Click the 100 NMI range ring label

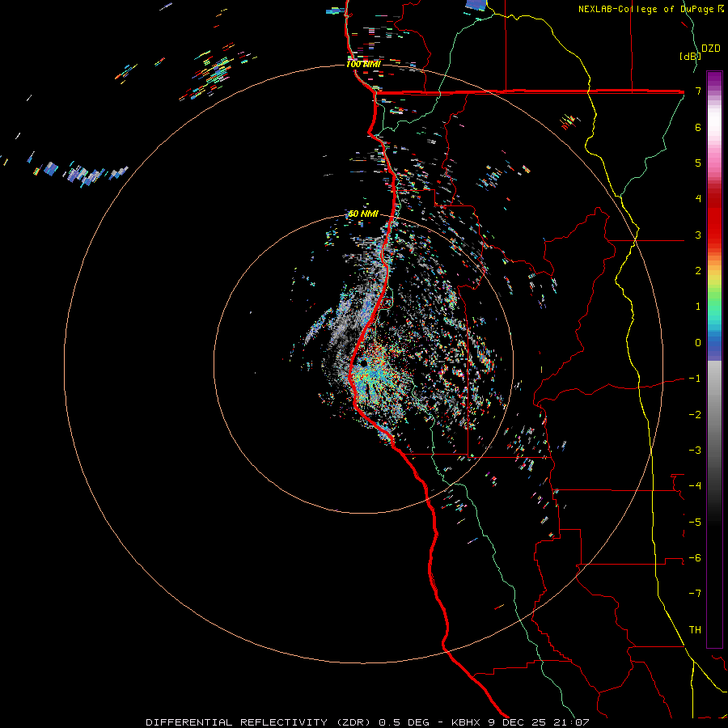click(x=363, y=64)
